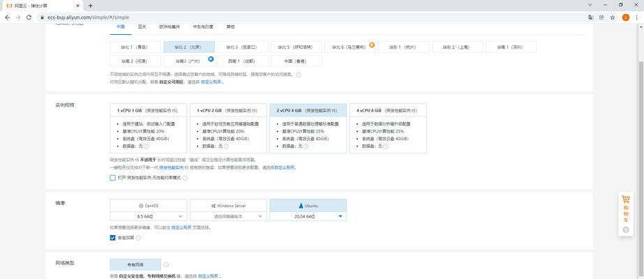The width and height of the screenshot is (644, 279).
Task: Choose the 1 vCPU 1 GiB instance spec
Action: click(x=149, y=128)
